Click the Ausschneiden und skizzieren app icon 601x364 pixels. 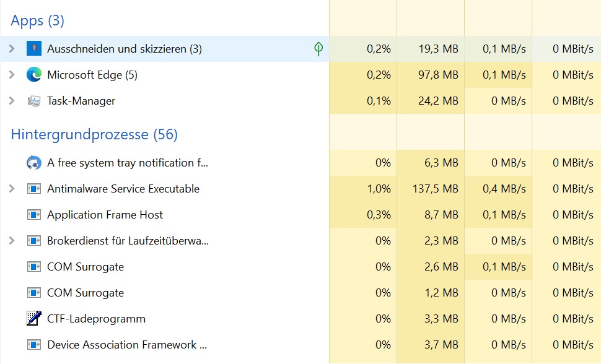[33, 48]
